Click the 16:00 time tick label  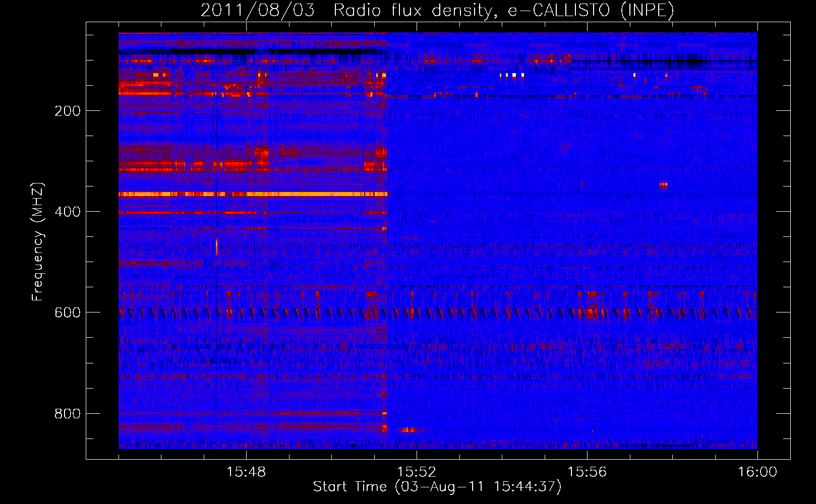tap(757, 472)
